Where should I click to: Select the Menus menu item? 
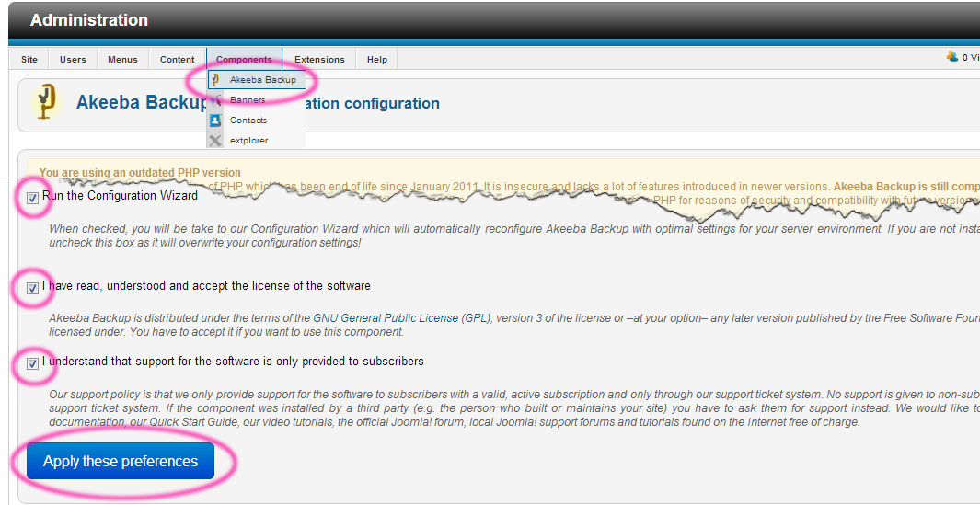122,60
